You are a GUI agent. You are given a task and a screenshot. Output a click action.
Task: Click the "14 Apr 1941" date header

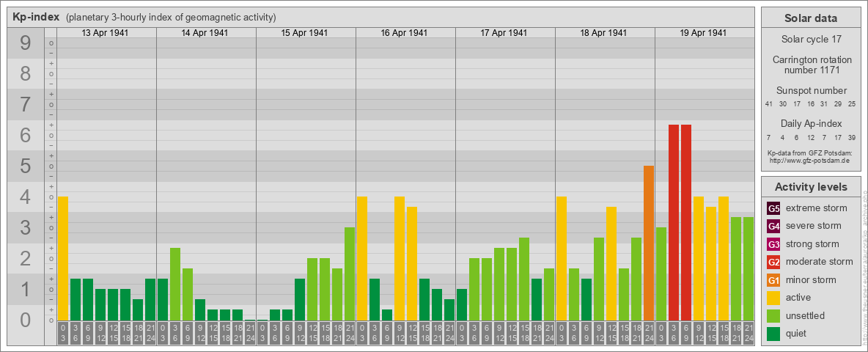click(205, 33)
